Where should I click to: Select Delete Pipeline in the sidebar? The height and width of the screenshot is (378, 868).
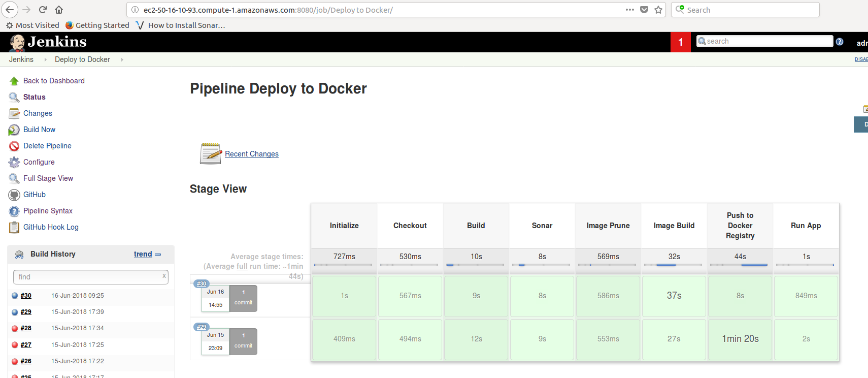pos(47,146)
